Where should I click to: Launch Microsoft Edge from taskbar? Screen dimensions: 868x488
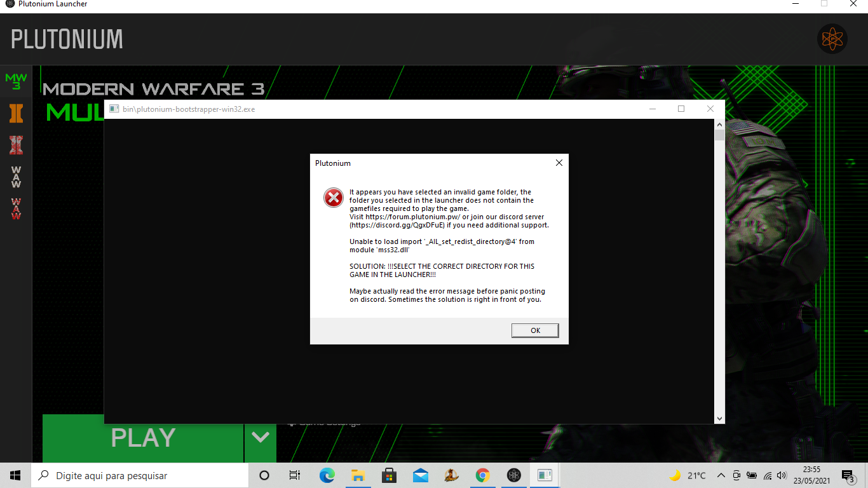click(x=327, y=475)
